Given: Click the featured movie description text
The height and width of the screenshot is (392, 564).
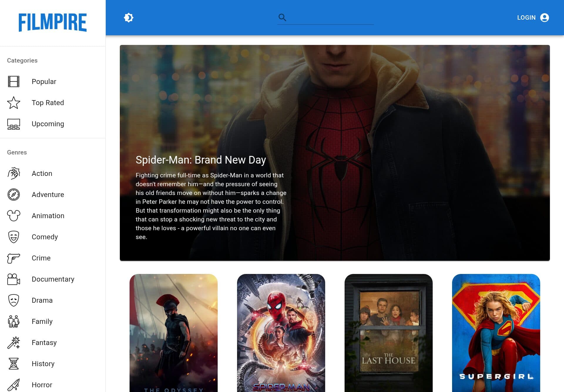Looking at the screenshot, I should [x=211, y=206].
